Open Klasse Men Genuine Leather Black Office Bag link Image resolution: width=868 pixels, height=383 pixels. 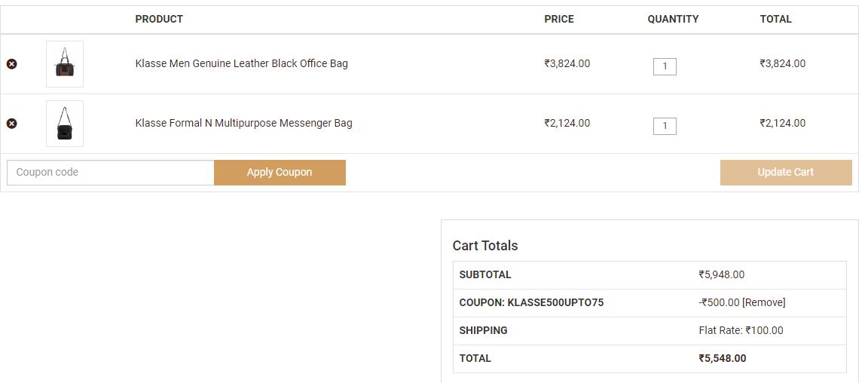click(x=241, y=63)
